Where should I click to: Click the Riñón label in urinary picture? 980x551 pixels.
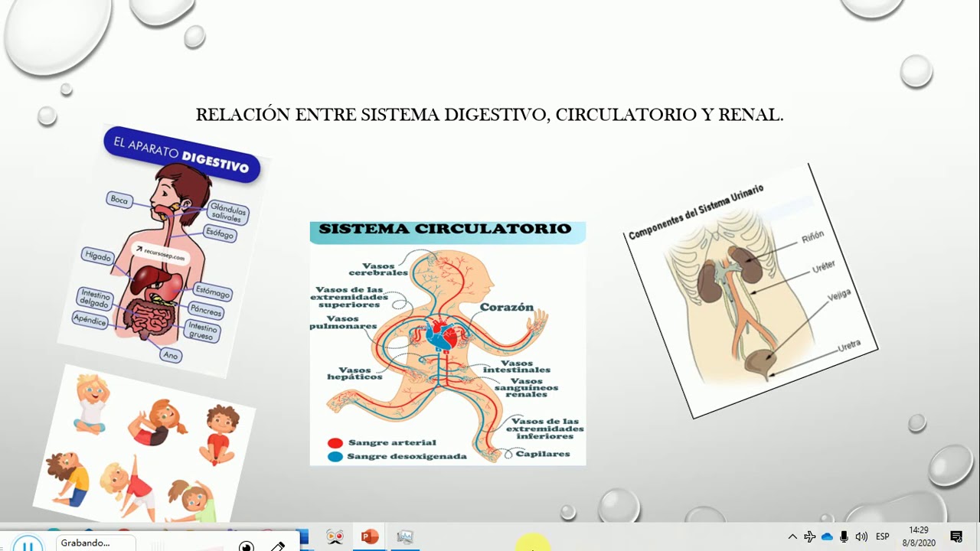tap(812, 238)
